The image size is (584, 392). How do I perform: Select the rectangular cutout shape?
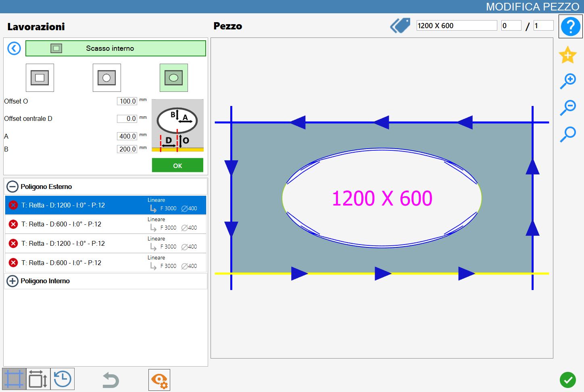[40, 78]
